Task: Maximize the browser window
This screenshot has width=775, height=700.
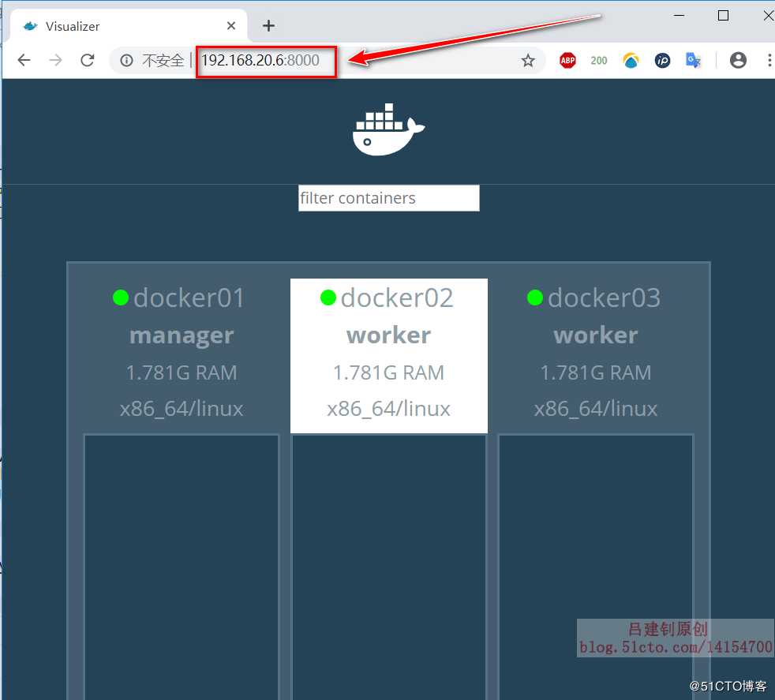Action: 723,15
